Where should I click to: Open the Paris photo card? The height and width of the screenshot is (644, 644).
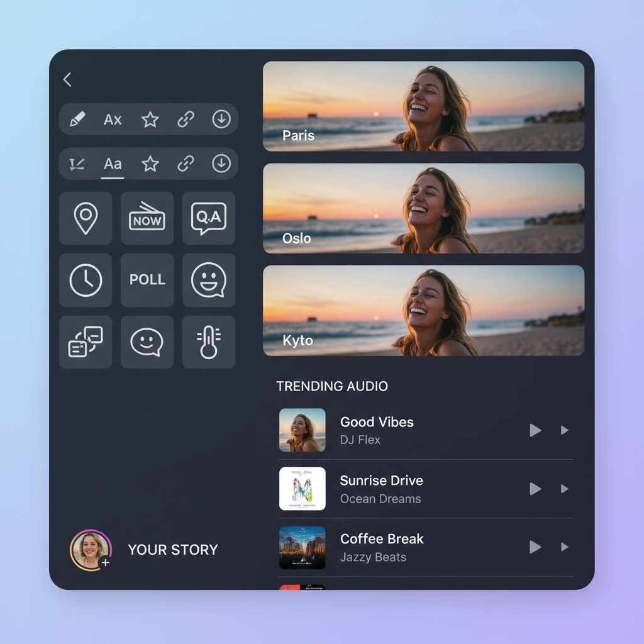click(x=423, y=106)
